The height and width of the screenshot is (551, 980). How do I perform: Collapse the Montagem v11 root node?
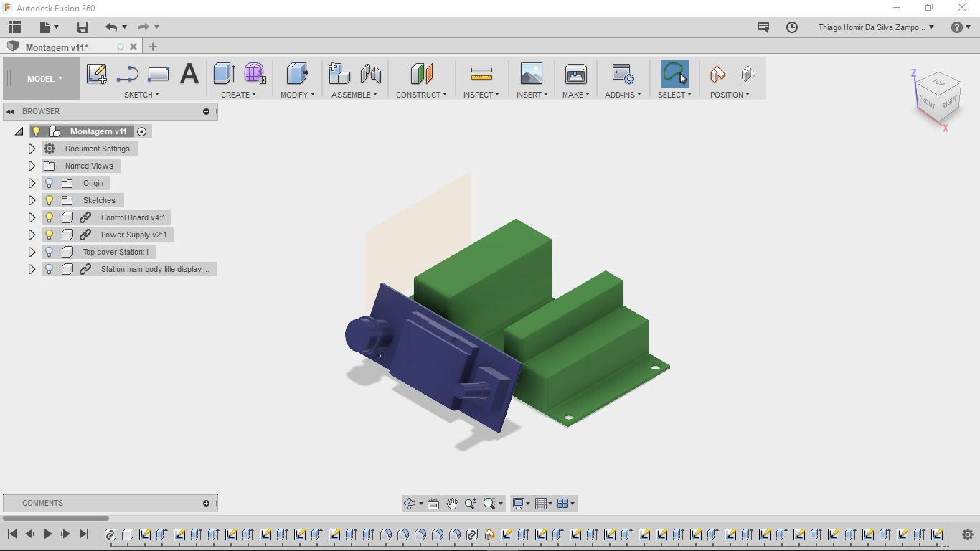[x=19, y=131]
